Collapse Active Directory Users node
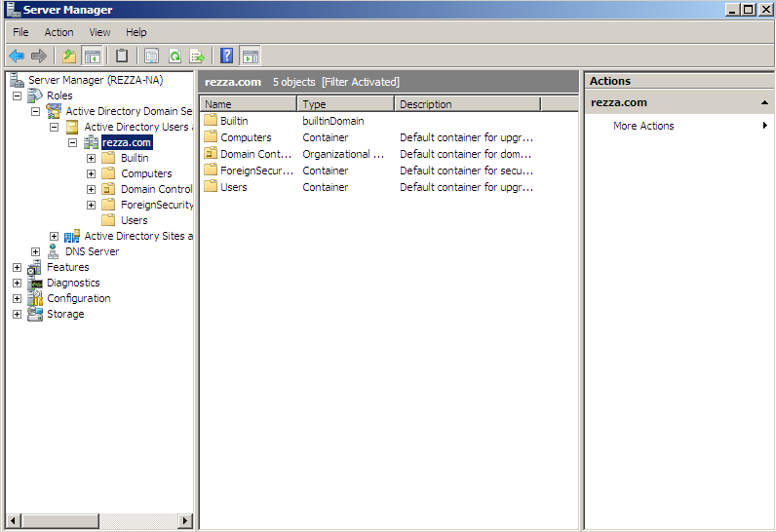 coord(55,127)
